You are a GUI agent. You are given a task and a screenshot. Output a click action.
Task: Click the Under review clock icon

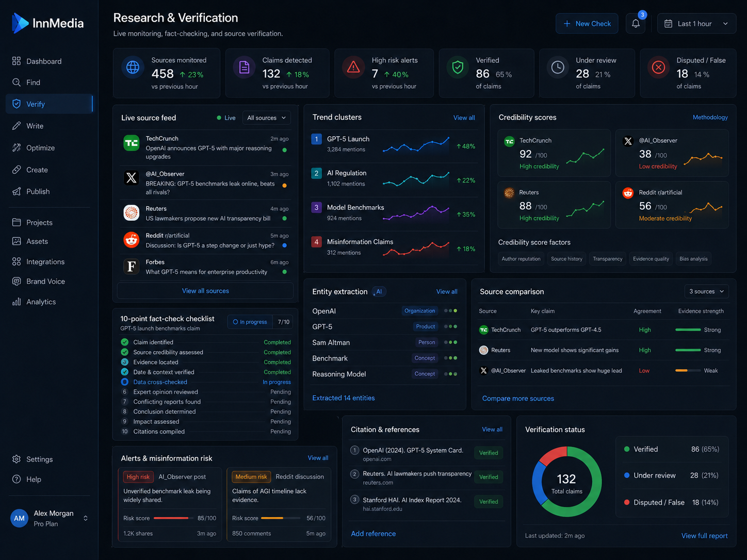558,68
